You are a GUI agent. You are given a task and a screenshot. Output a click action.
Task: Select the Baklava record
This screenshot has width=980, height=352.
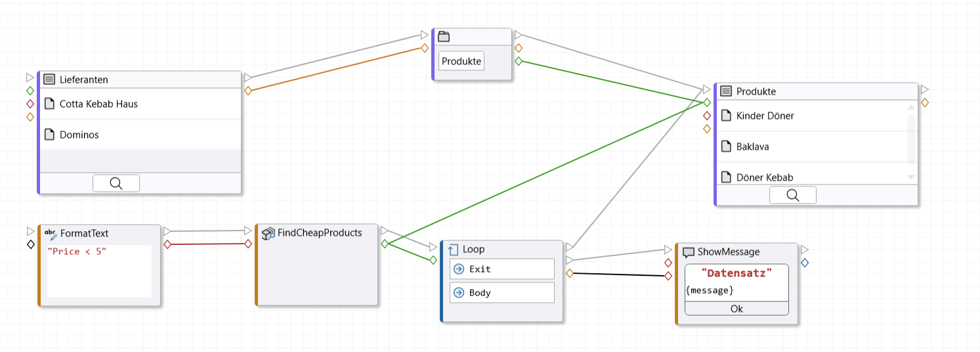click(752, 146)
